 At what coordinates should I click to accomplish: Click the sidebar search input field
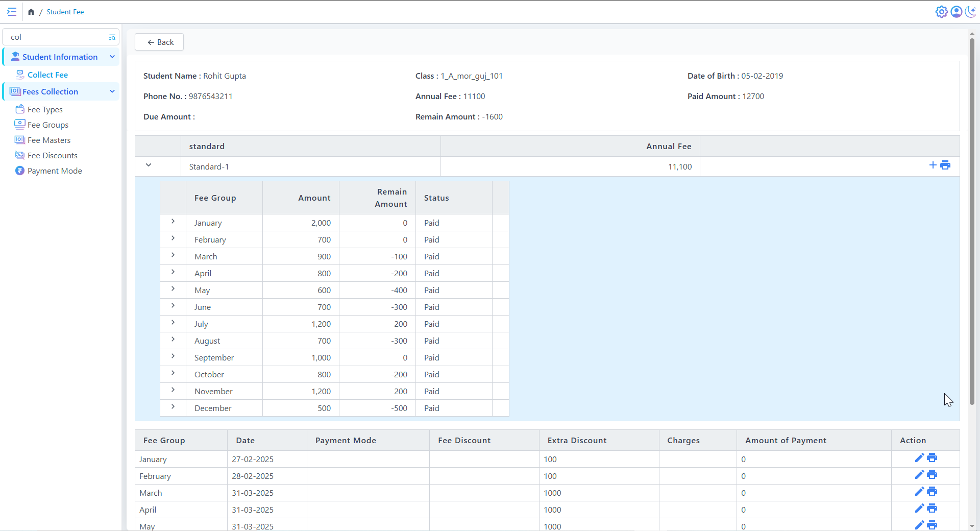coord(56,37)
